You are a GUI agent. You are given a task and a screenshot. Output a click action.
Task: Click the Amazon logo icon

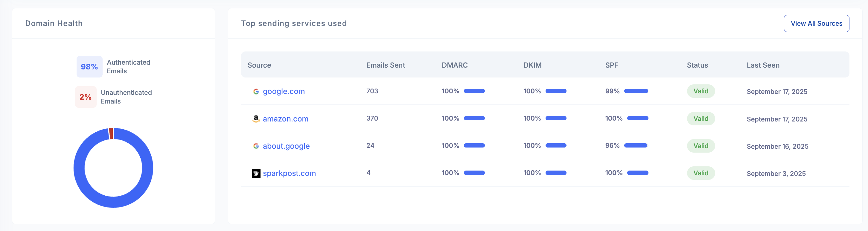coord(256,119)
